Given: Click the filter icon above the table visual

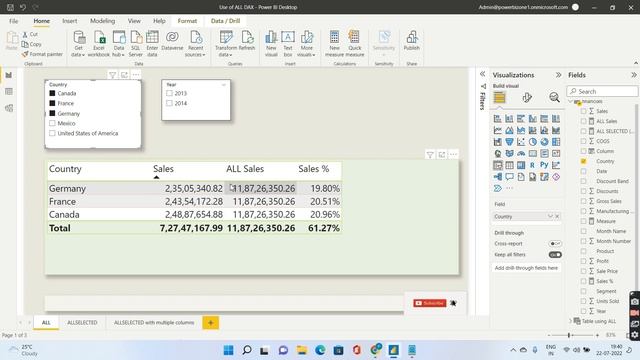Looking at the screenshot, I should (x=430, y=155).
